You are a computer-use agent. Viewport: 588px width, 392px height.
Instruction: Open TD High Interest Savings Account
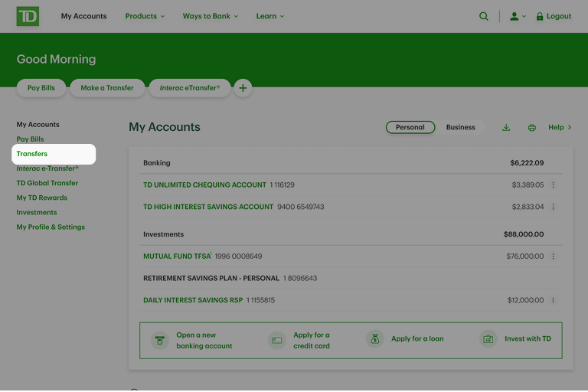[208, 207]
